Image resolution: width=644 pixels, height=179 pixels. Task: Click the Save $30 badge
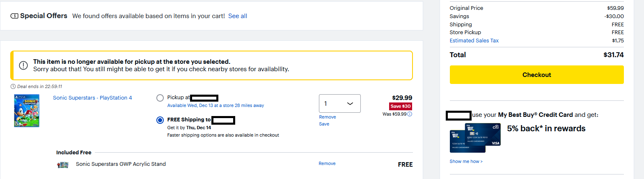[x=401, y=106]
